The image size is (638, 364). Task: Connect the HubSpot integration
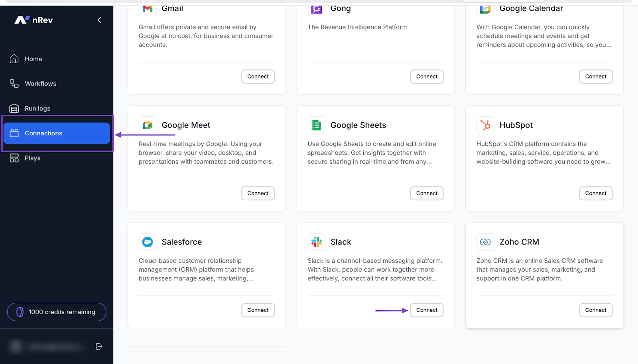coord(595,193)
